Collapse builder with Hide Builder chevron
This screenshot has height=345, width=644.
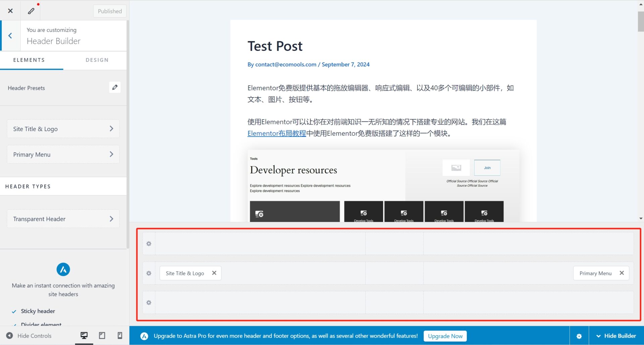point(598,336)
